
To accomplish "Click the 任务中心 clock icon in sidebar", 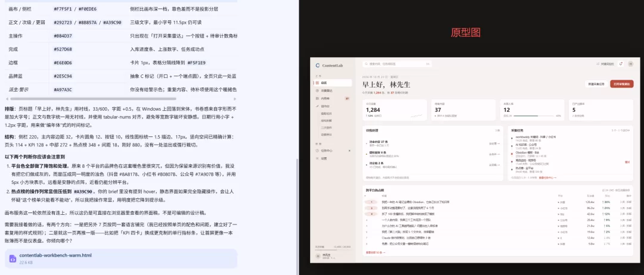I will pos(317,151).
